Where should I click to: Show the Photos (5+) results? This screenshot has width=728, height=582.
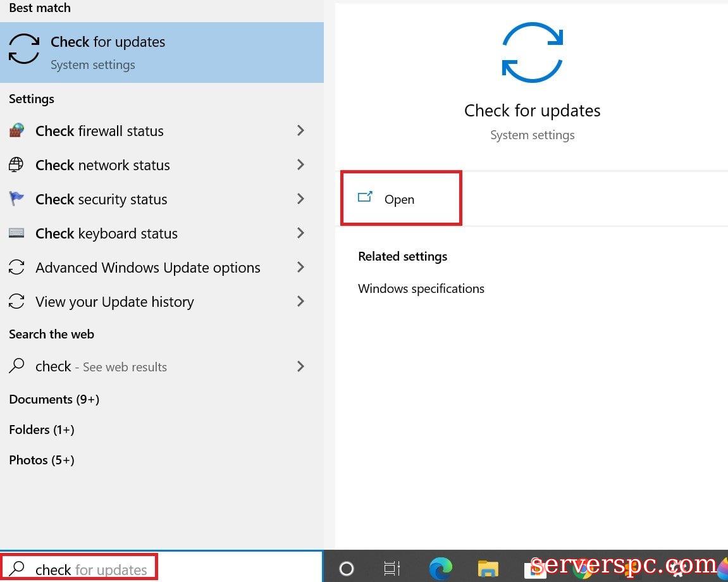click(x=42, y=460)
